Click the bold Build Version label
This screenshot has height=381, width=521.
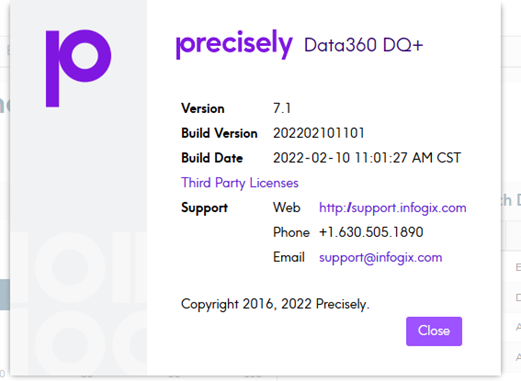(x=219, y=133)
